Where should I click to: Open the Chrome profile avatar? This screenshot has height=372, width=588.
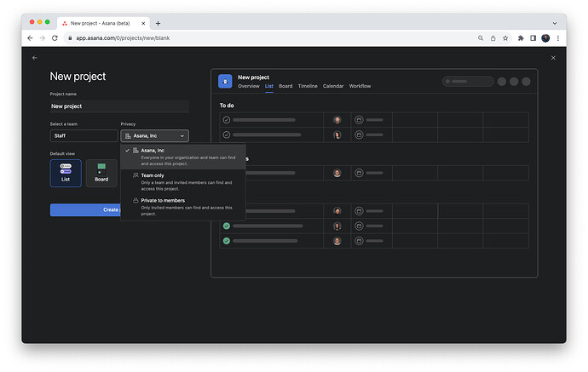point(545,38)
